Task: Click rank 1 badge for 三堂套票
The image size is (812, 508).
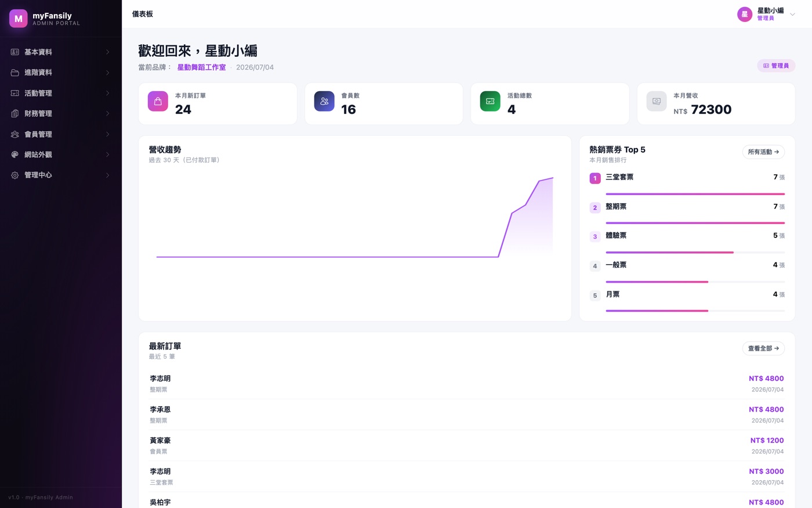Action: click(595, 178)
